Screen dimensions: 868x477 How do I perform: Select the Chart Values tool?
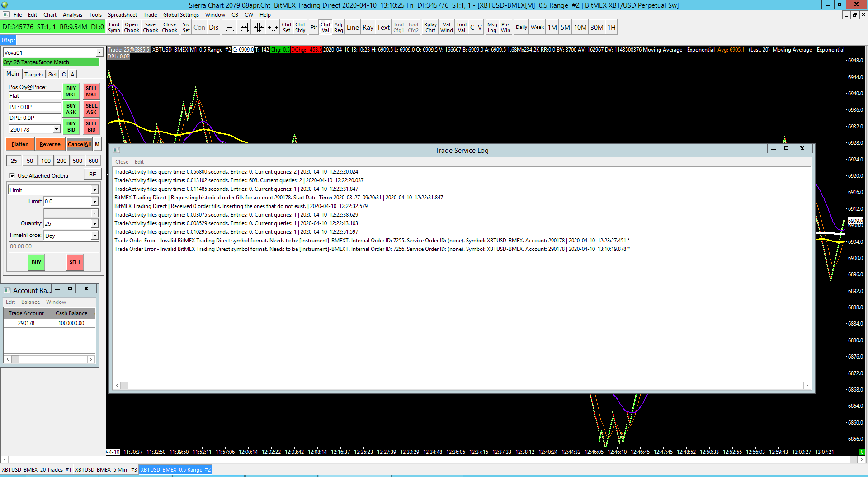(x=325, y=28)
